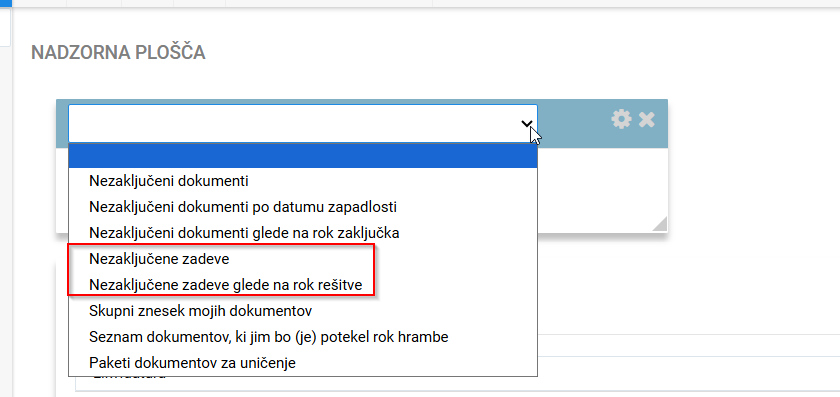The image size is (840, 397).
Task: Click the widget resize handle corner
Action: (659, 224)
